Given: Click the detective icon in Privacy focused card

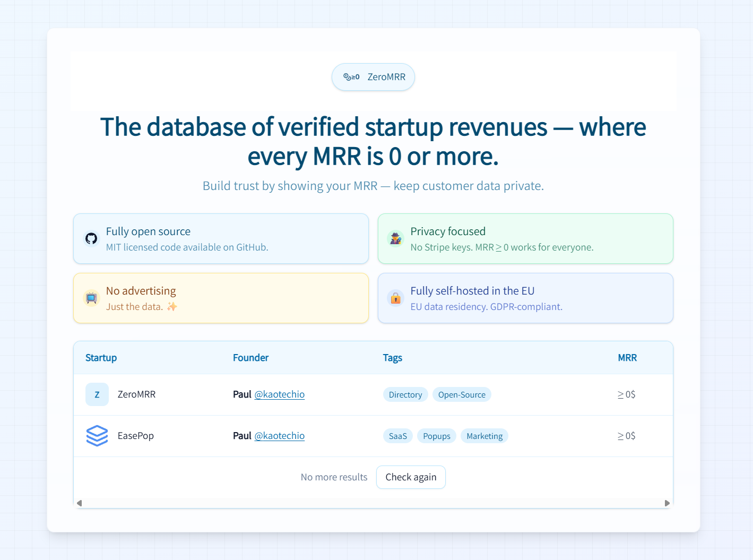Looking at the screenshot, I should click(x=396, y=239).
